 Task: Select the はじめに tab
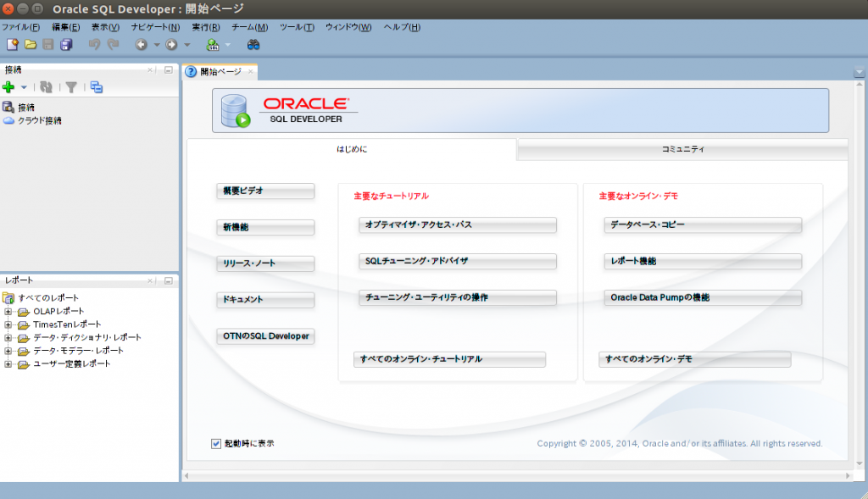pos(352,149)
